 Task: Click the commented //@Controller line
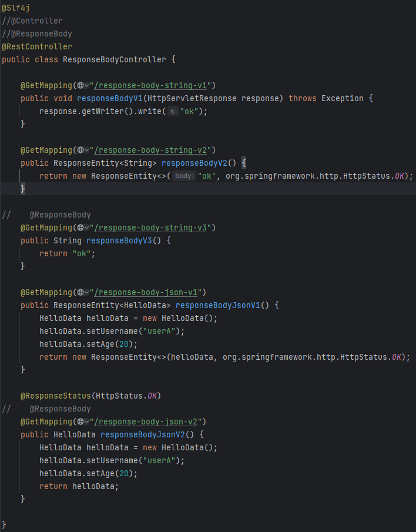click(x=32, y=21)
